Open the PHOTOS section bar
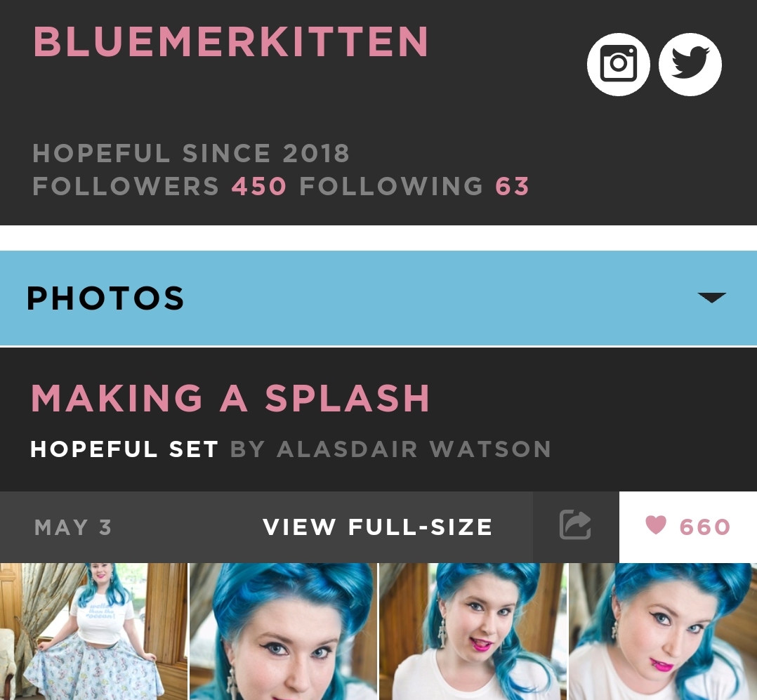The image size is (757, 700). pos(378,298)
